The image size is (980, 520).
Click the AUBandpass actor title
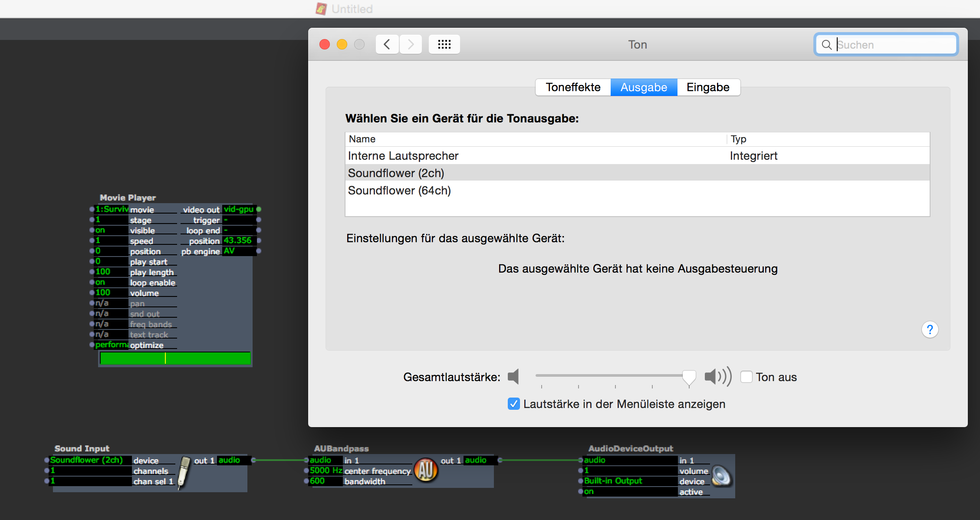341,448
